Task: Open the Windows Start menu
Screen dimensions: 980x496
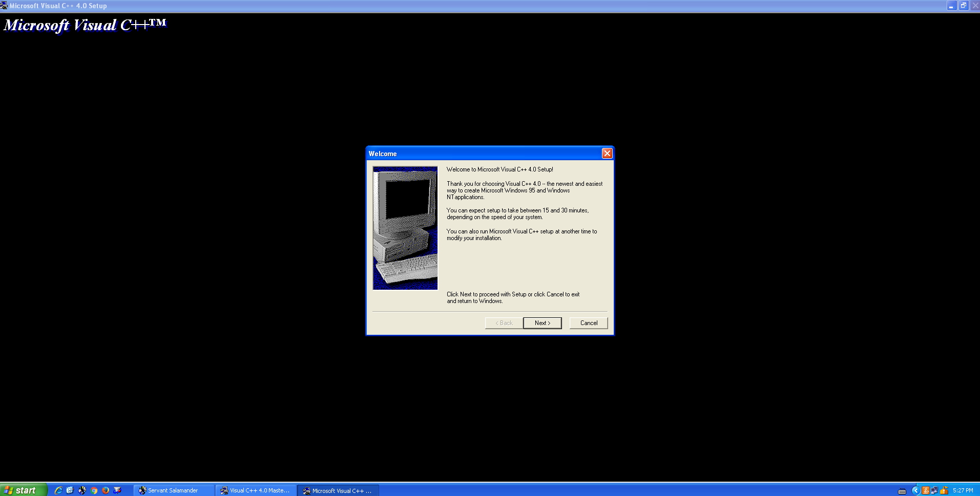Action: [x=24, y=490]
